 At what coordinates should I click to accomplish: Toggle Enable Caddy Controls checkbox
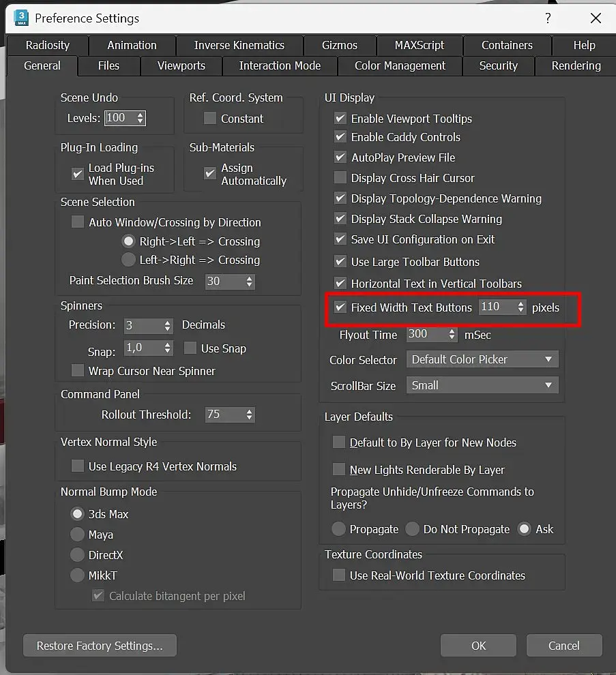click(x=340, y=137)
